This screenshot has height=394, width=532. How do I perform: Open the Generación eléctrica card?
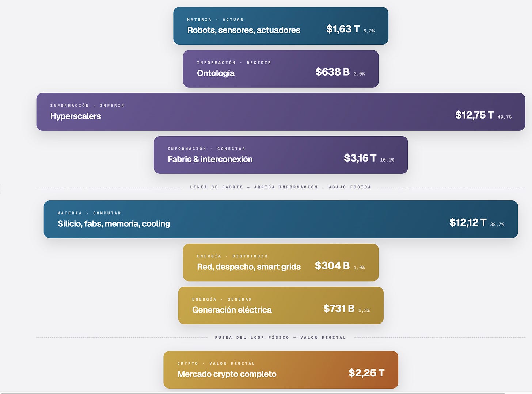pyautogui.click(x=281, y=305)
